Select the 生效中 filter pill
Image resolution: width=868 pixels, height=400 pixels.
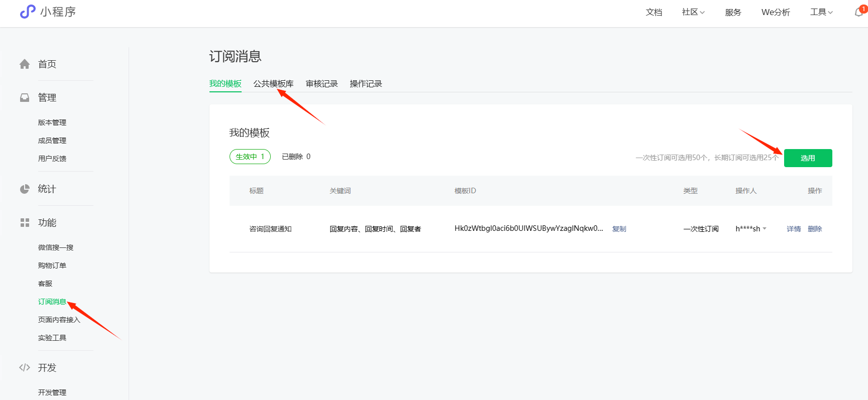pyautogui.click(x=250, y=157)
